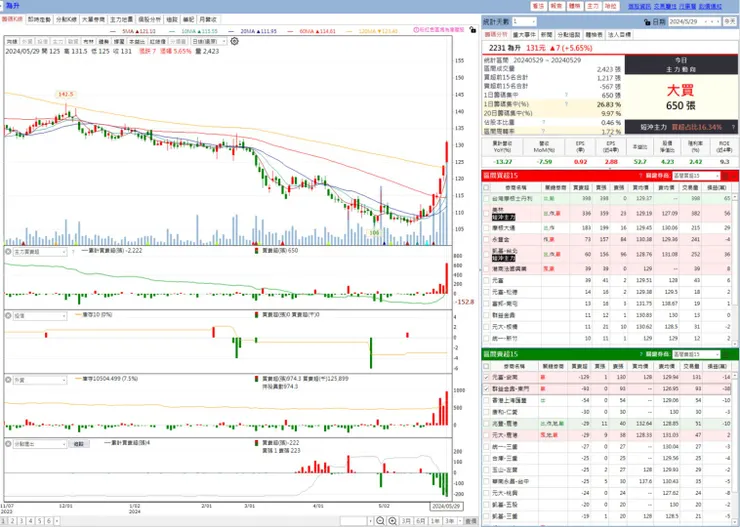Collapse the 外資 sub-chart with its circle icon

click(8, 380)
